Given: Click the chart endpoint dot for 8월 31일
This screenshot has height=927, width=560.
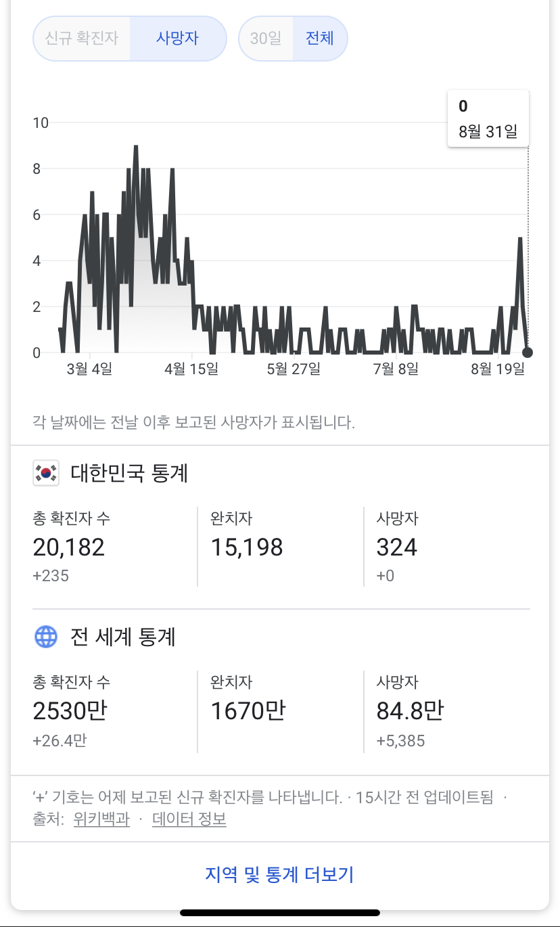Looking at the screenshot, I should point(528,352).
